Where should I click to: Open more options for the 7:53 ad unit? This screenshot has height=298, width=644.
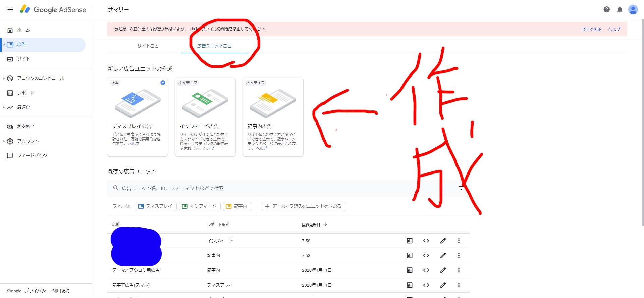(459, 255)
